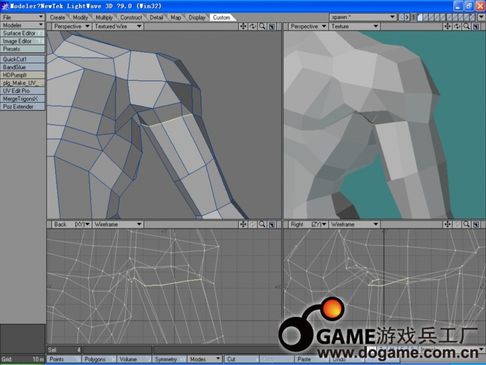Toggle Symmetry mode
Screen dimensions: 486x365
pyautogui.click(x=169, y=359)
